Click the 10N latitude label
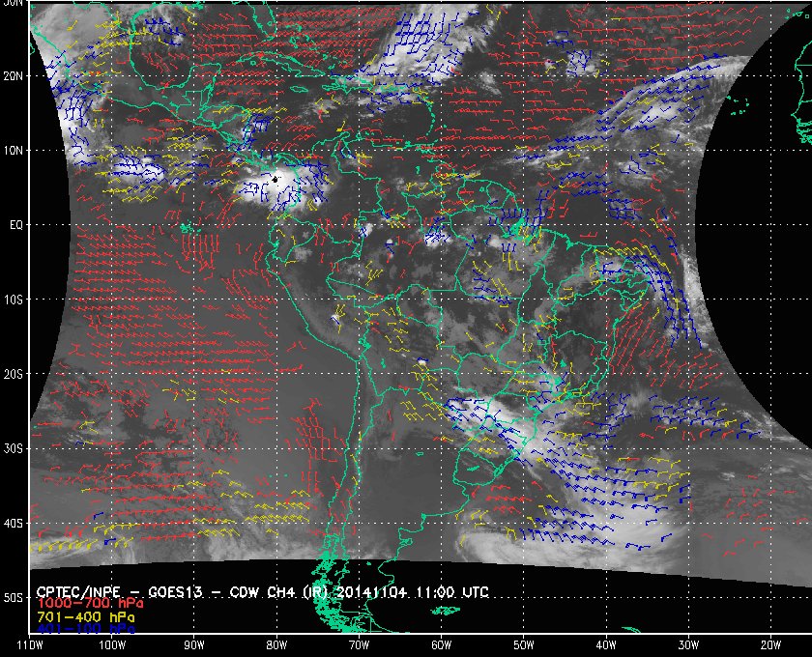Viewport: 812px width, 657px height. click(x=14, y=151)
